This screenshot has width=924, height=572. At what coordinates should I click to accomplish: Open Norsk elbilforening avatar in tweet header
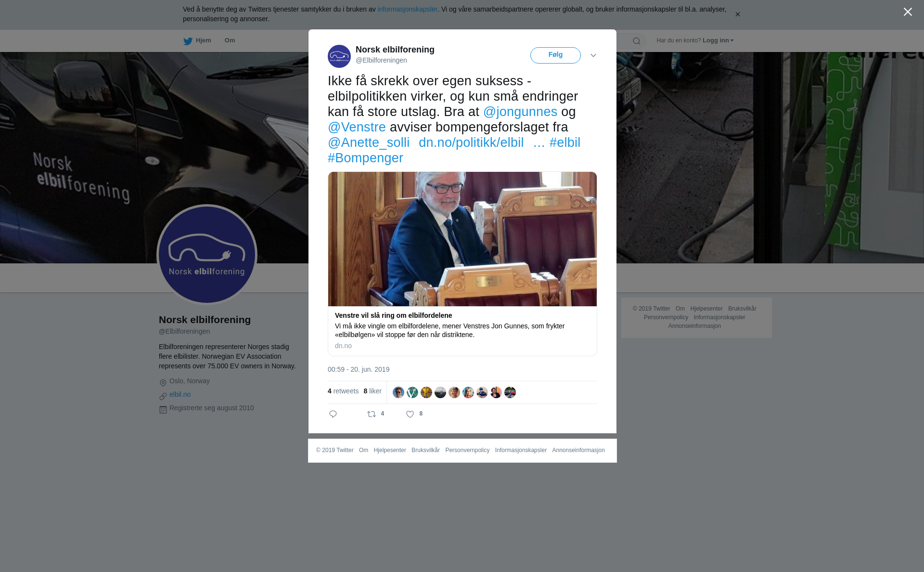coord(339,56)
